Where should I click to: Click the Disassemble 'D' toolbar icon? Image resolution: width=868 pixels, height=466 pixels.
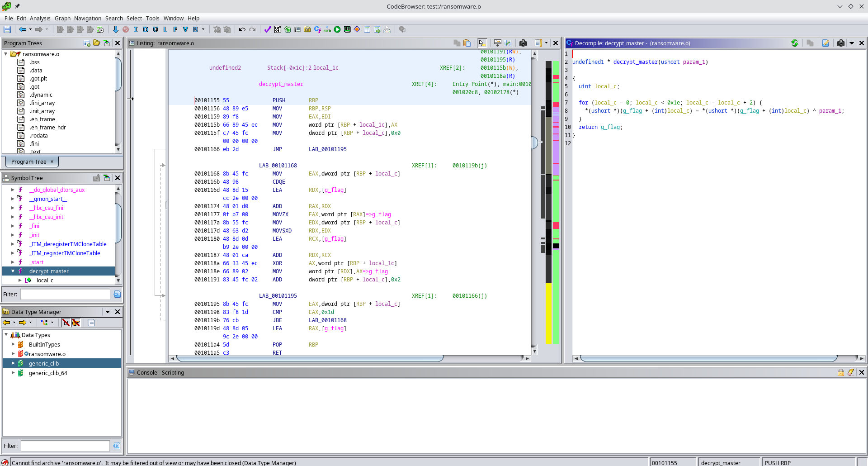click(x=146, y=29)
